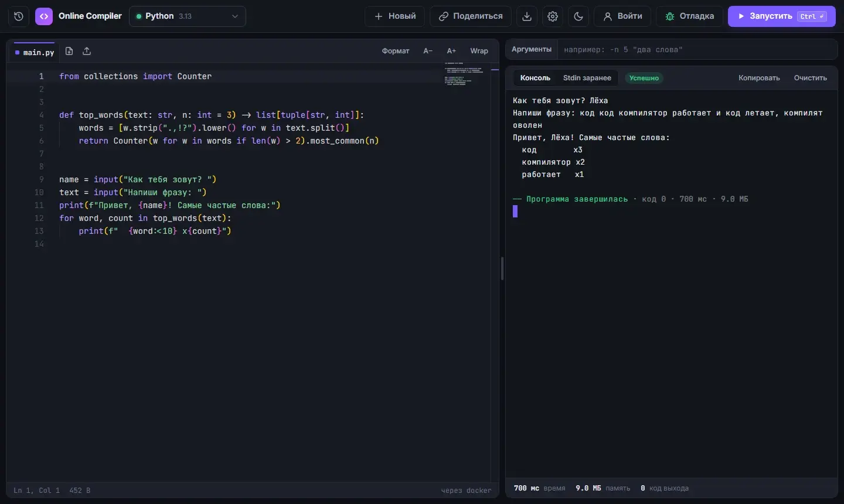Open the Python 3.13 language dropdown

click(x=188, y=16)
